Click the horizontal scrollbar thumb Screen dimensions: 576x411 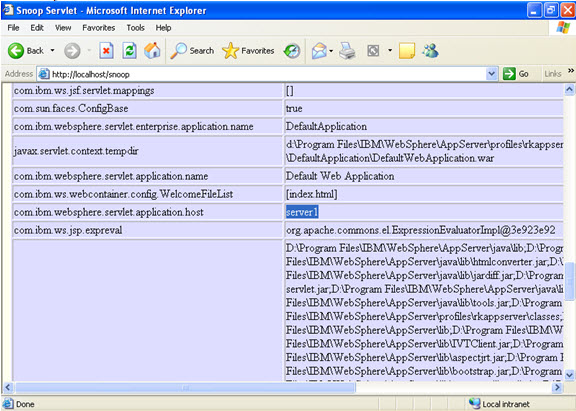point(186,387)
